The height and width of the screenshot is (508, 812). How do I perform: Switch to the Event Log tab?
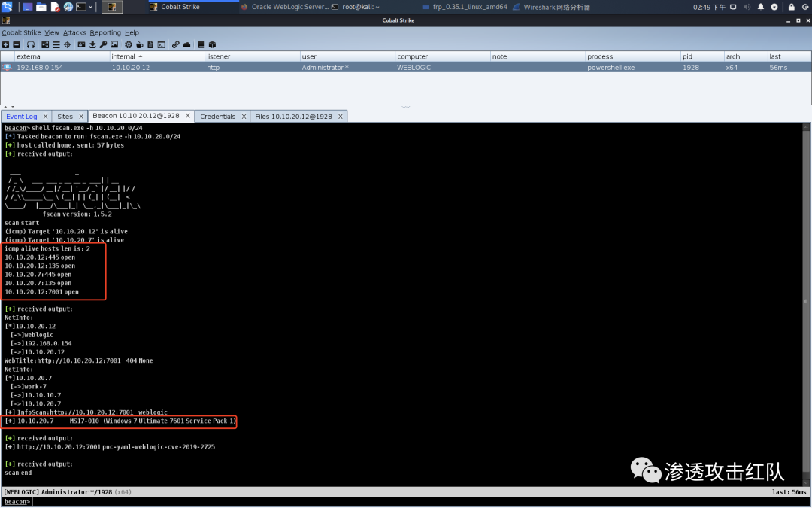pyautogui.click(x=21, y=117)
